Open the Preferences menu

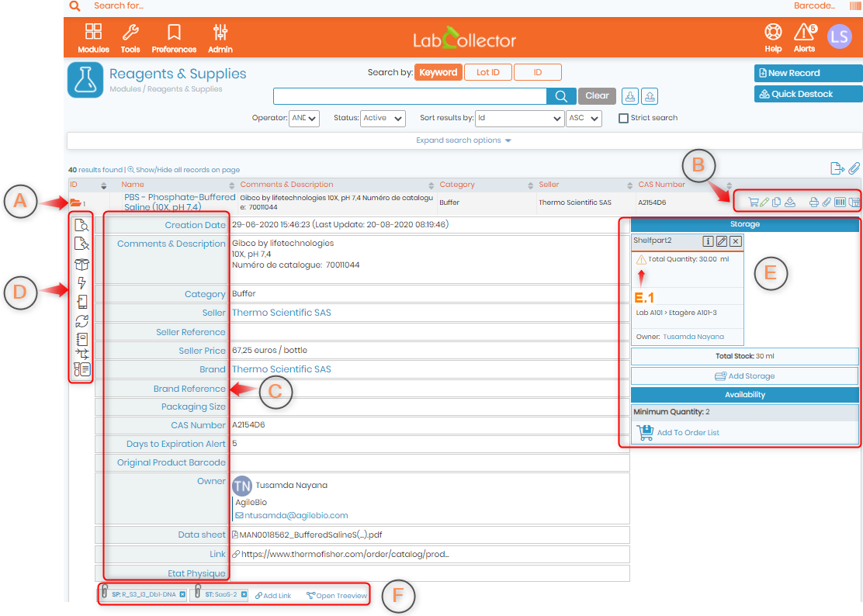[174, 37]
